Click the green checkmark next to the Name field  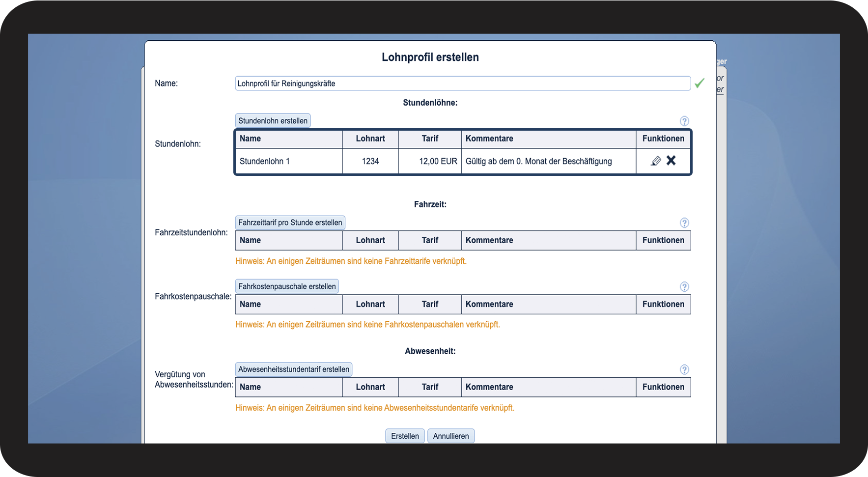coord(700,84)
